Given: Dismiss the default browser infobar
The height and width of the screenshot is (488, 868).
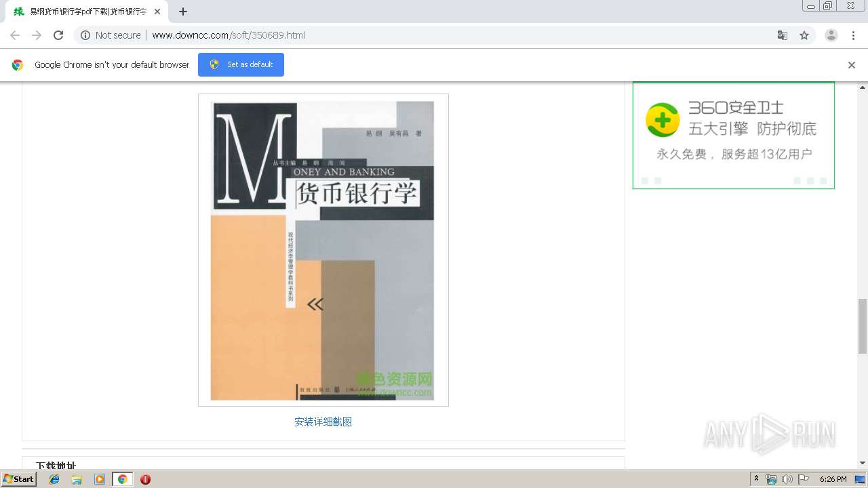Looking at the screenshot, I should [x=852, y=65].
